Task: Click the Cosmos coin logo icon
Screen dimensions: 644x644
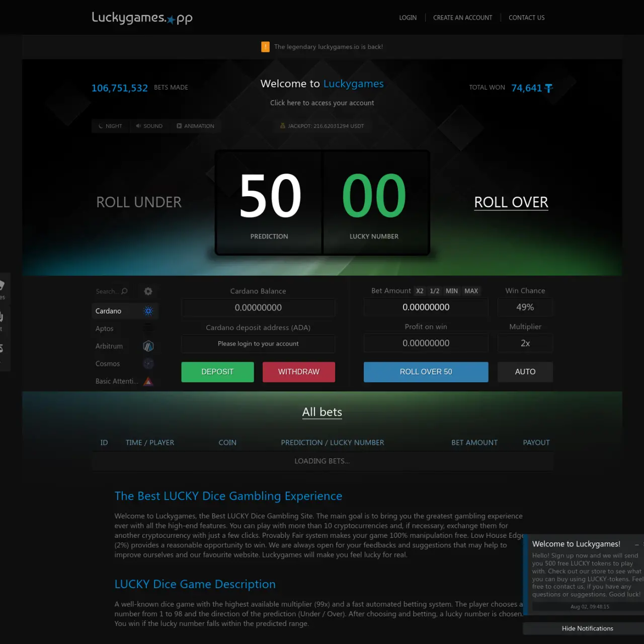Action: coord(148,364)
